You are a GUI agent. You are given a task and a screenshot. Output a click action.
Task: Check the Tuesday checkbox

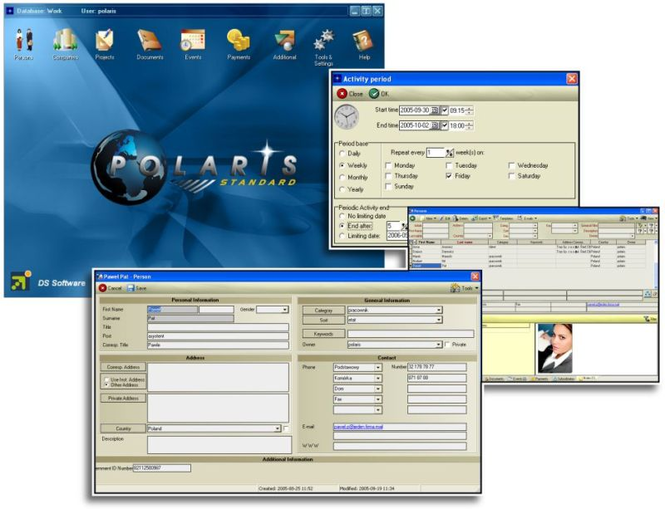point(449,165)
